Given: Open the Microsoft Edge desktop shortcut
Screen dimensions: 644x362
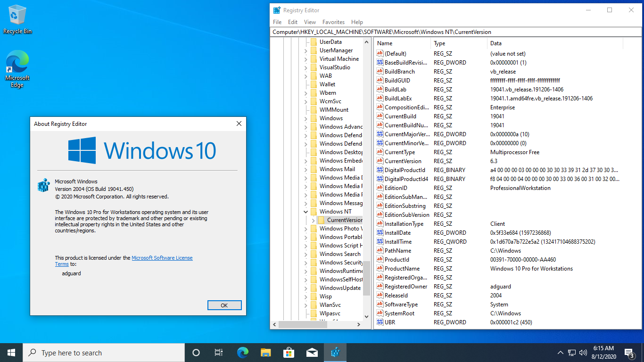Looking at the screenshot, I should click(x=17, y=69).
